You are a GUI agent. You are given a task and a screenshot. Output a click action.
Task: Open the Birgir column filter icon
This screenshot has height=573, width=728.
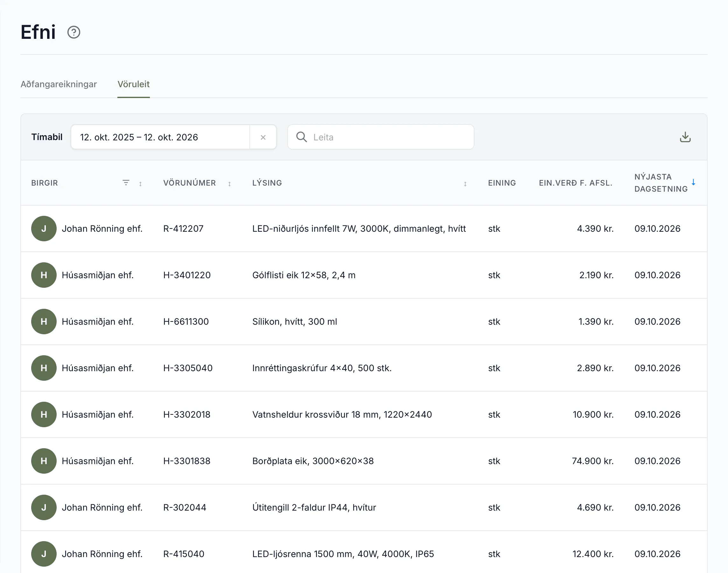[126, 183]
